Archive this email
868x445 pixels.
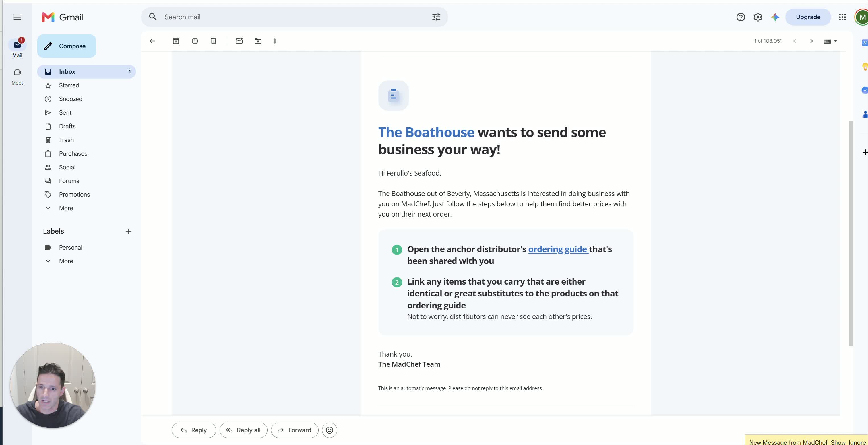coord(176,41)
